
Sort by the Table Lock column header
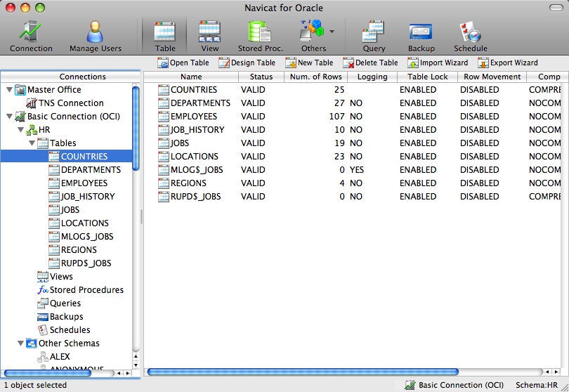428,77
